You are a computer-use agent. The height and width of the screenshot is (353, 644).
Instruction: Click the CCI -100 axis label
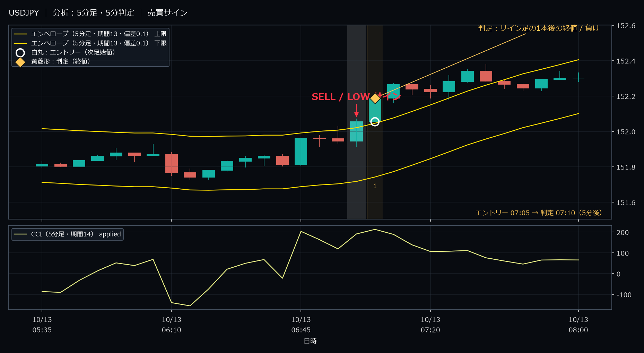[624, 295]
